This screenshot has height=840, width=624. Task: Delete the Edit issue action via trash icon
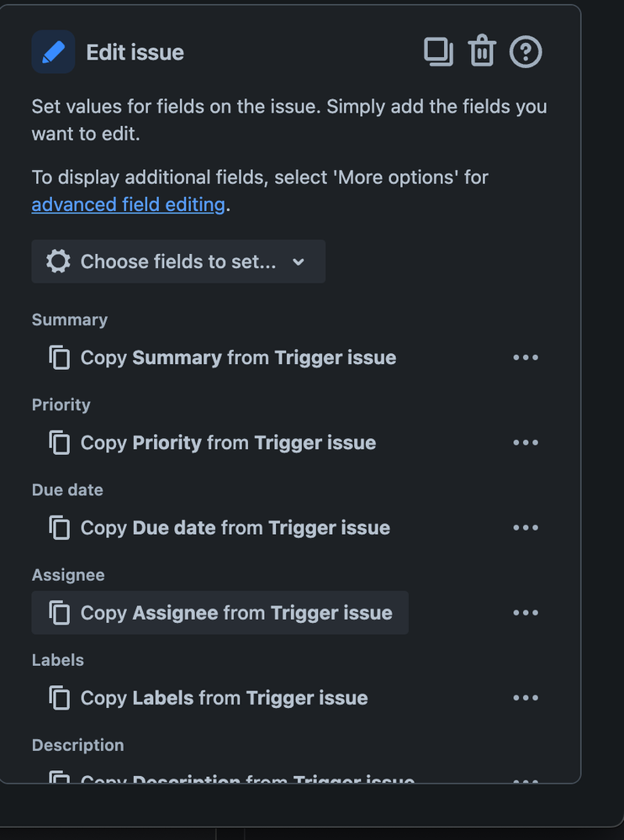[482, 51]
